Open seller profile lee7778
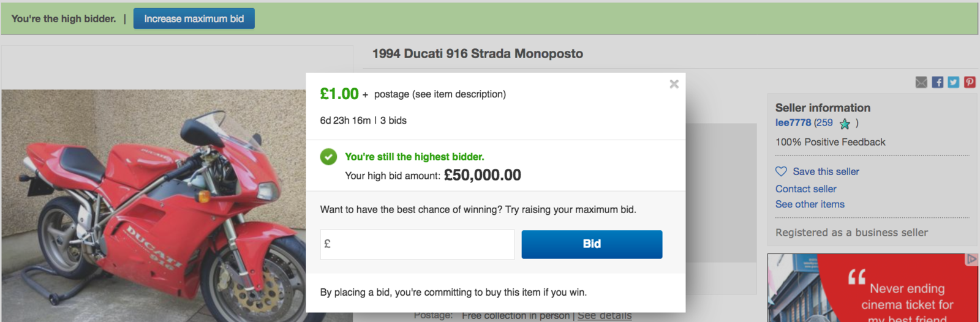 [793, 122]
